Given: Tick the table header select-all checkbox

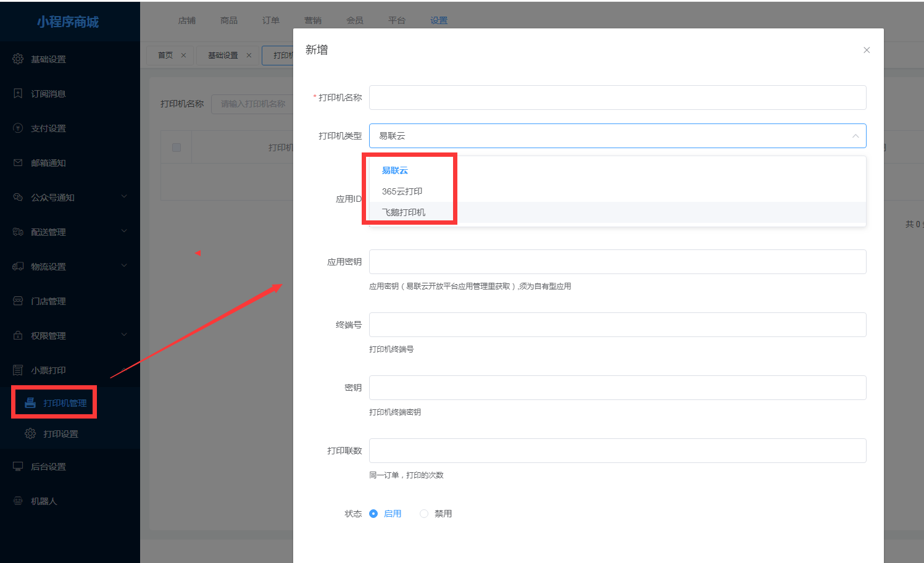Looking at the screenshot, I should coord(177,148).
